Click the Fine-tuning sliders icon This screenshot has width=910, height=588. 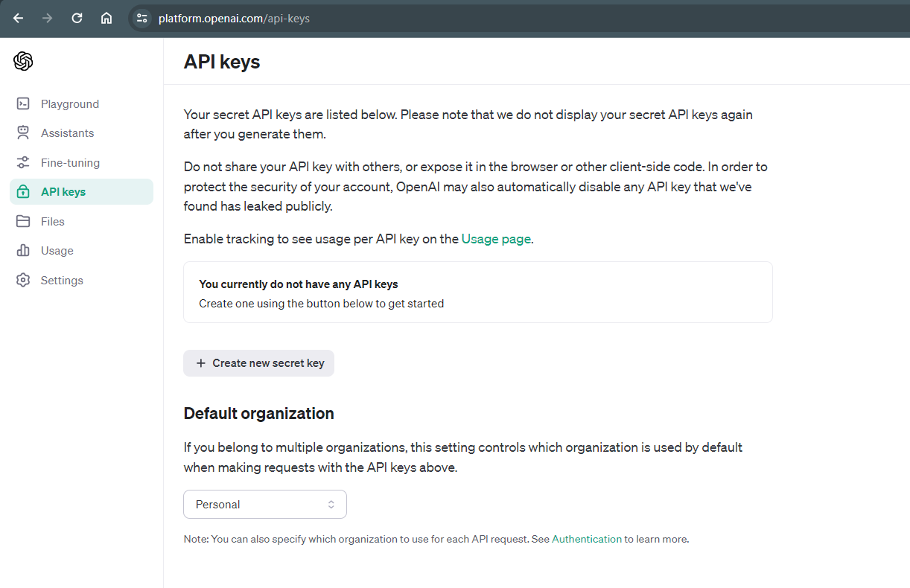click(23, 163)
